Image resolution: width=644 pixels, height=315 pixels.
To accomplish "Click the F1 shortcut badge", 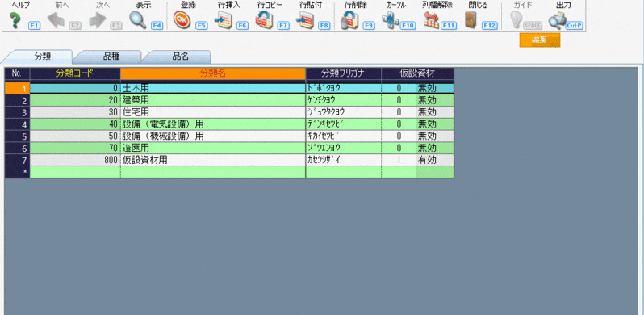I will (34, 26).
